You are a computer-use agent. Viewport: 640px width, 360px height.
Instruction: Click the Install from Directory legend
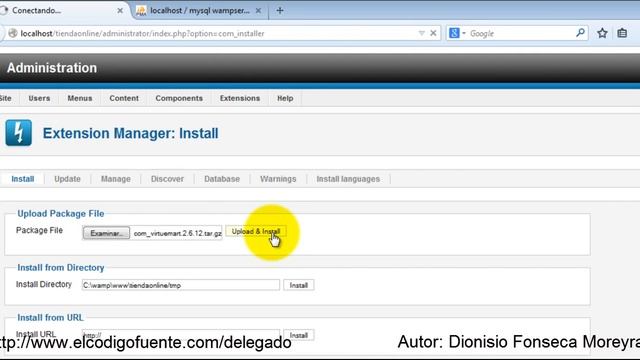(x=60, y=268)
